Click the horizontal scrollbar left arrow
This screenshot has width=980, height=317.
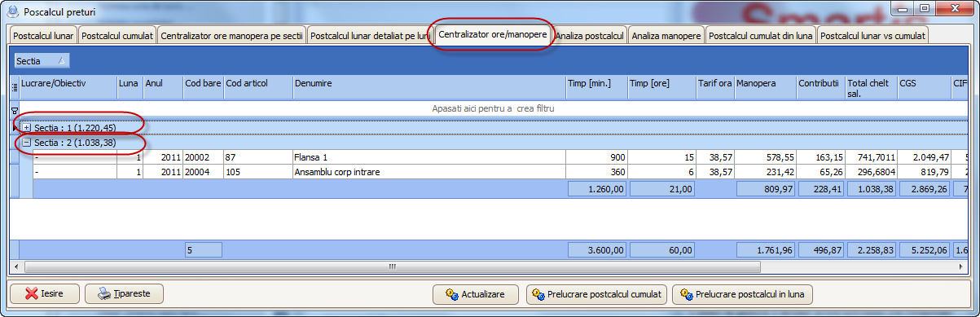pyautogui.click(x=15, y=266)
